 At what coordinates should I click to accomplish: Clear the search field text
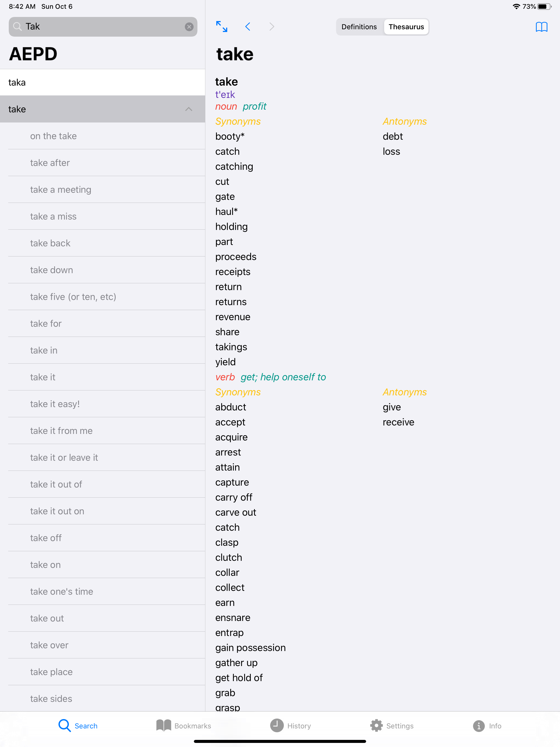(x=189, y=27)
